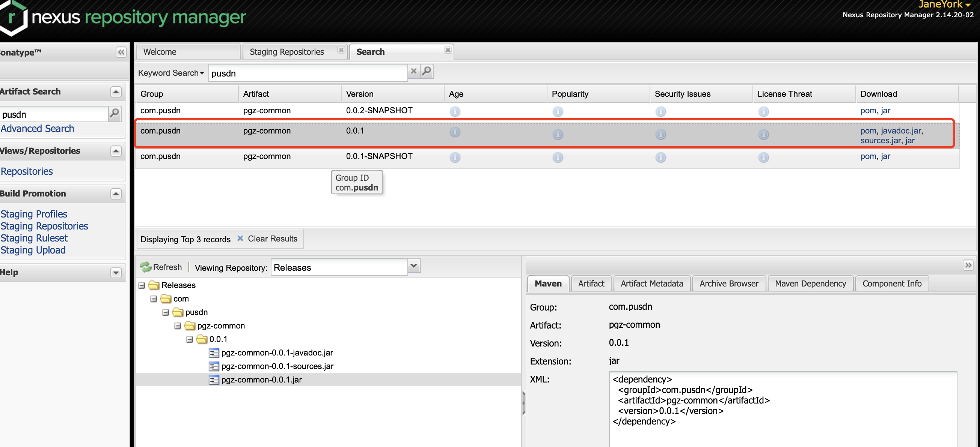The width and height of the screenshot is (980, 447).
Task: Collapse the Sonatype sidebar with double-arrow icon
Action: click(x=121, y=52)
